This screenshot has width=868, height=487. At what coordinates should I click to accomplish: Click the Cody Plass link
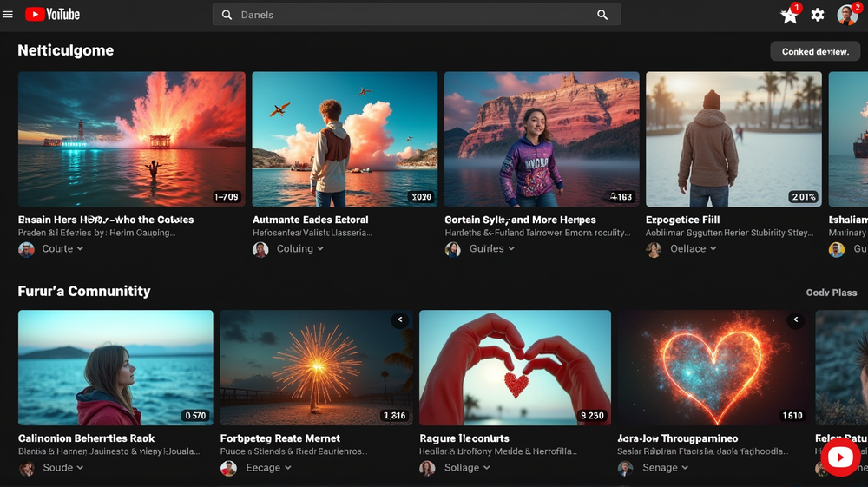pyautogui.click(x=831, y=293)
